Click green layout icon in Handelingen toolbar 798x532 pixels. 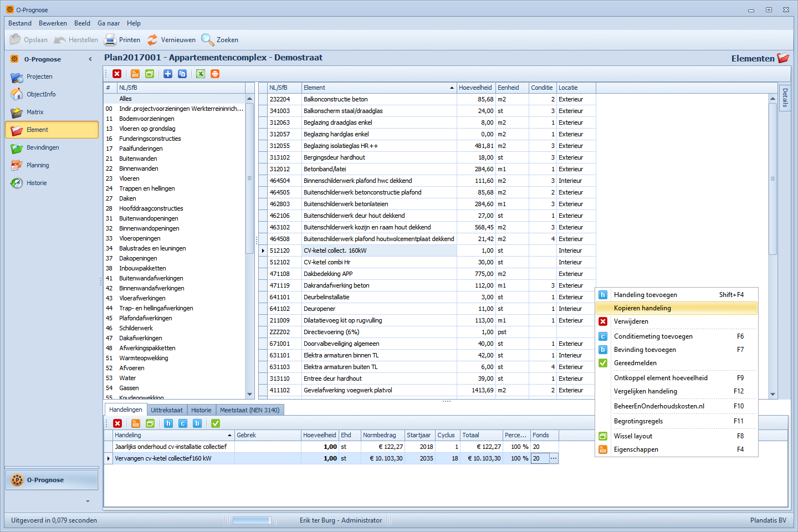pos(150,423)
